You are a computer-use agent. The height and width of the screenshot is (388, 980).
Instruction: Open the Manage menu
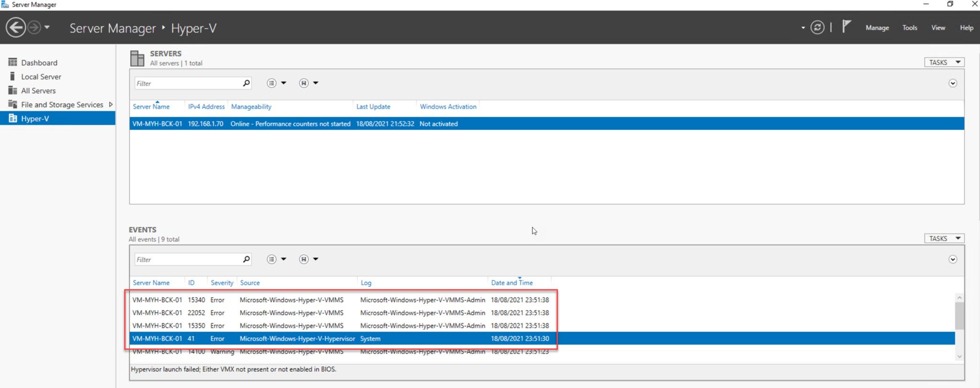(877, 28)
